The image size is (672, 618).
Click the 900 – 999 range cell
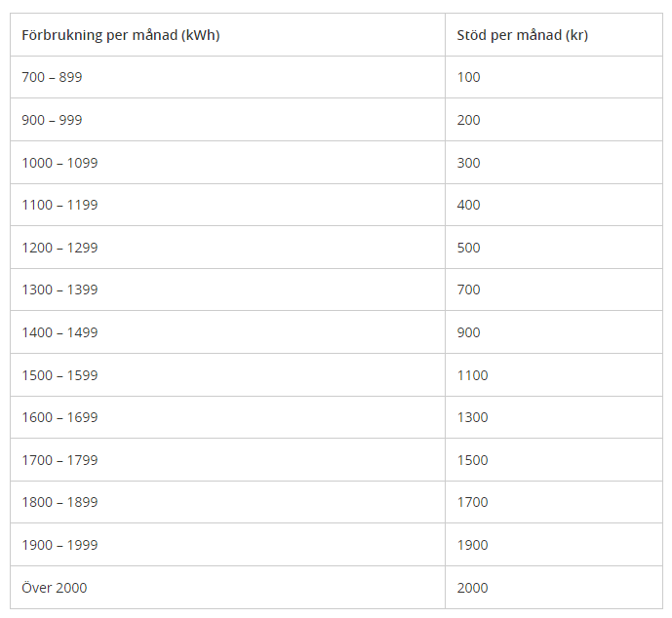coord(53,120)
